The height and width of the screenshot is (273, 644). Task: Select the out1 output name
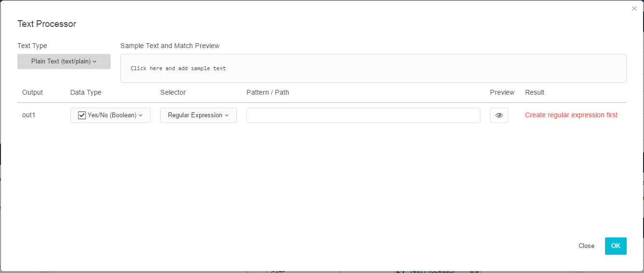[29, 115]
